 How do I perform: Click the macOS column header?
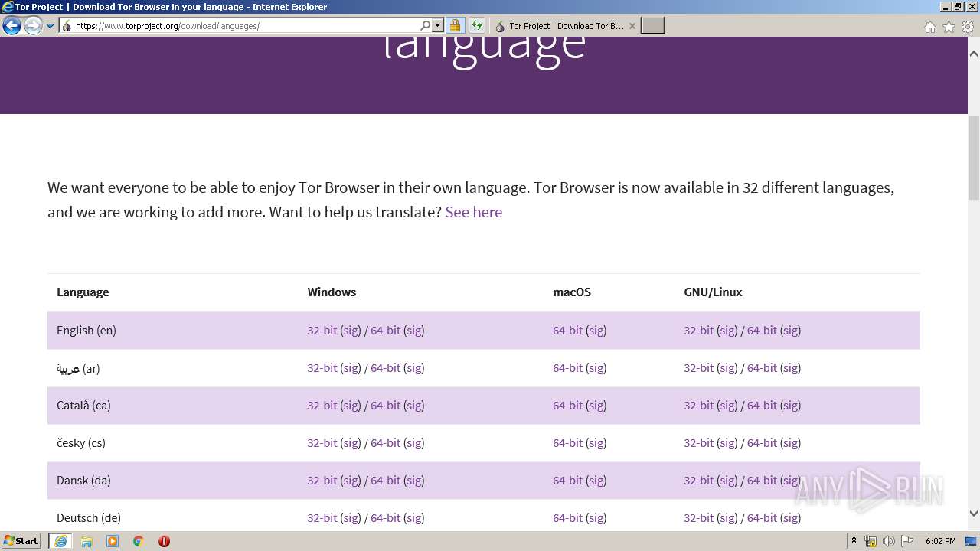click(572, 292)
